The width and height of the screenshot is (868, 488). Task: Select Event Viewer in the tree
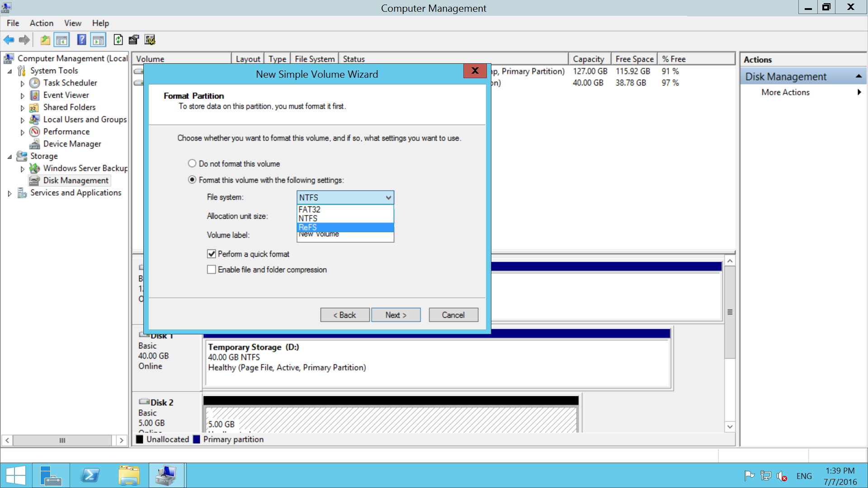(66, 95)
